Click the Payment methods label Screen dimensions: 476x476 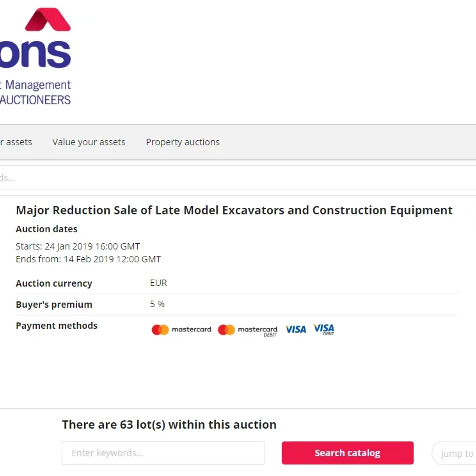pyautogui.click(x=57, y=326)
